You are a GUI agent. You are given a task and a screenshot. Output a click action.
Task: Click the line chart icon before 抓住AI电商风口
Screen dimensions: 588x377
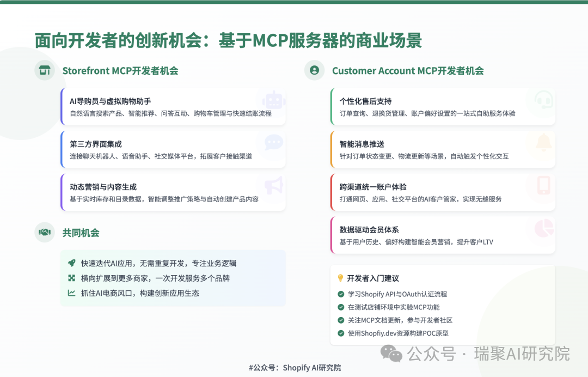click(72, 293)
